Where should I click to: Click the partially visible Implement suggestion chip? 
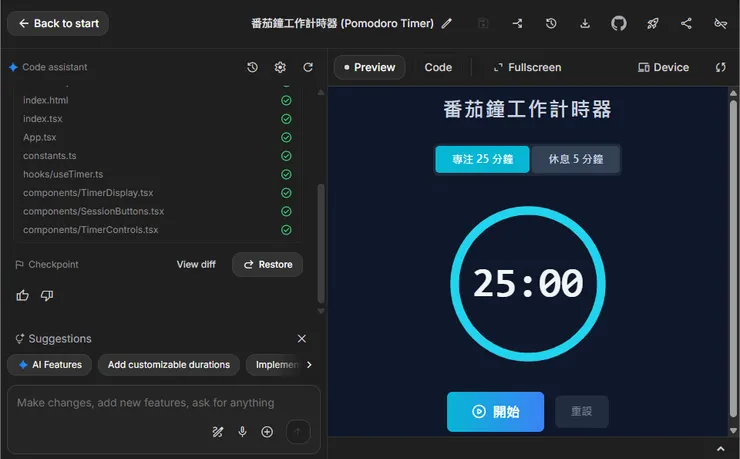pyautogui.click(x=275, y=365)
